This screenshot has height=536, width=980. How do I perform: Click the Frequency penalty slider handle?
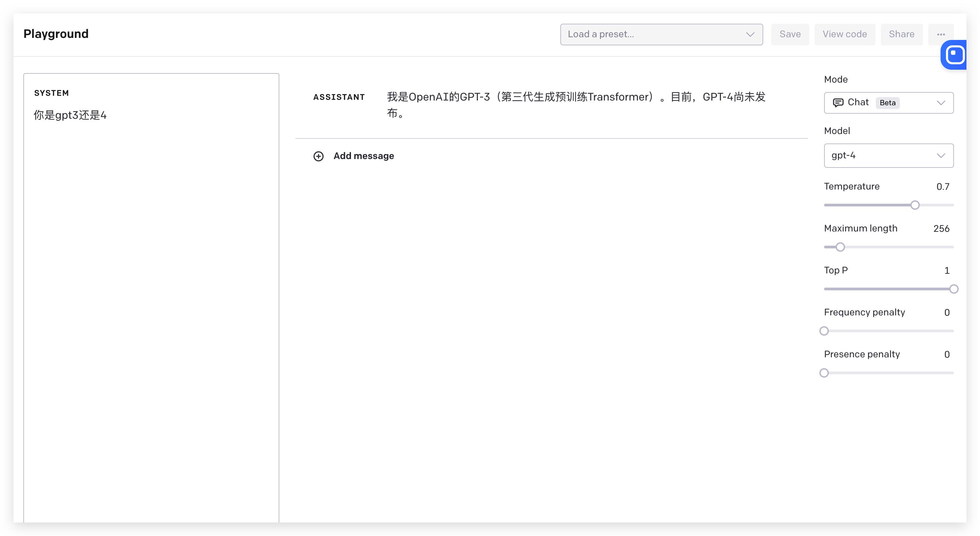pos(824,331)
